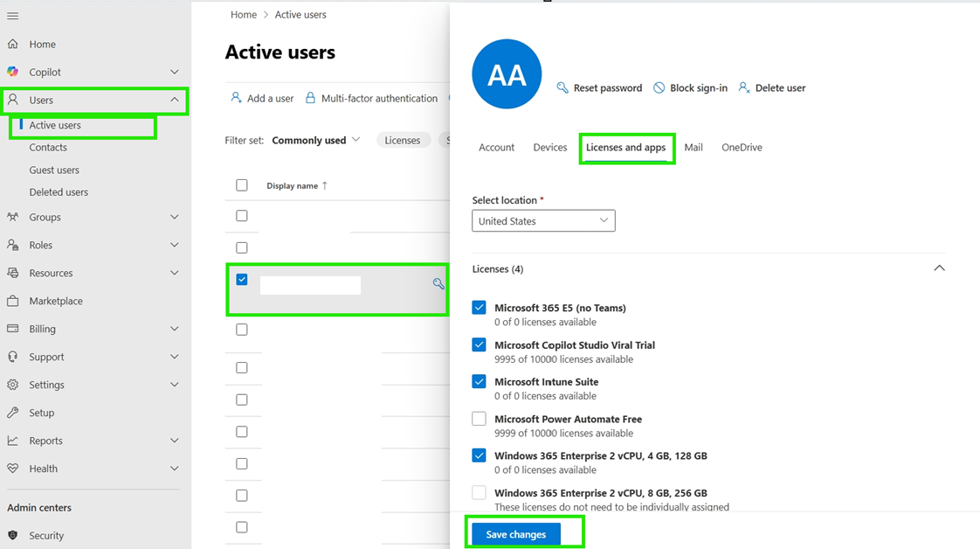Click the Groups people icon
Screen dimensions: 980x549
tap(12, 217)
